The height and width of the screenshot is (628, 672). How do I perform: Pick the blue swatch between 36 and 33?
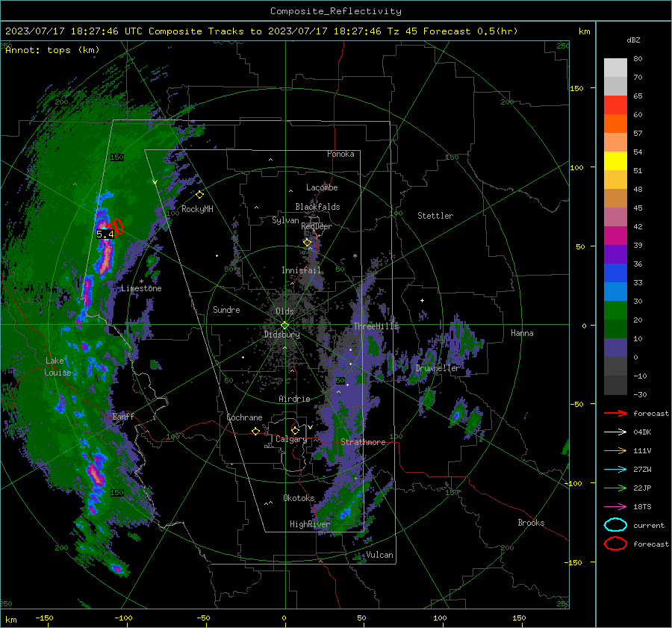(615, 273)
